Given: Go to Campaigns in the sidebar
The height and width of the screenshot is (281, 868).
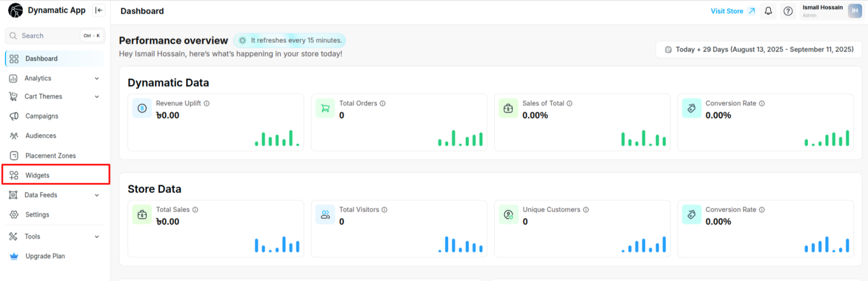Looking at the screenshot, I should point(42,116).
